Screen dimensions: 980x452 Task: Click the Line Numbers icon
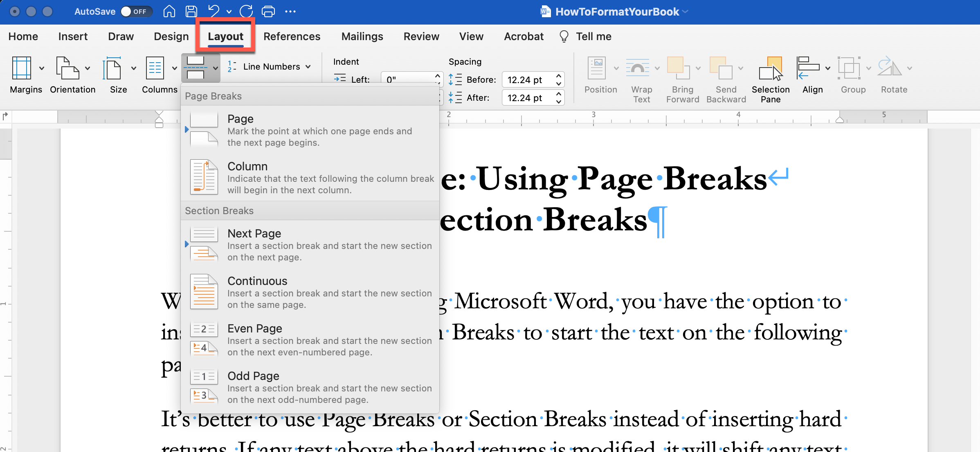pyautogui.click(x=232, y=66)
